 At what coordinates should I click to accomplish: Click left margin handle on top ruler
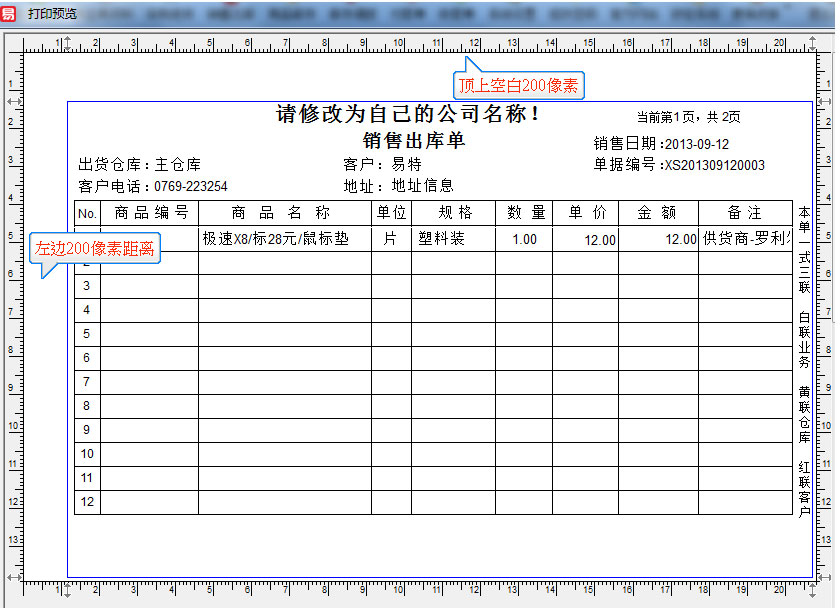[x=67, y=43]
